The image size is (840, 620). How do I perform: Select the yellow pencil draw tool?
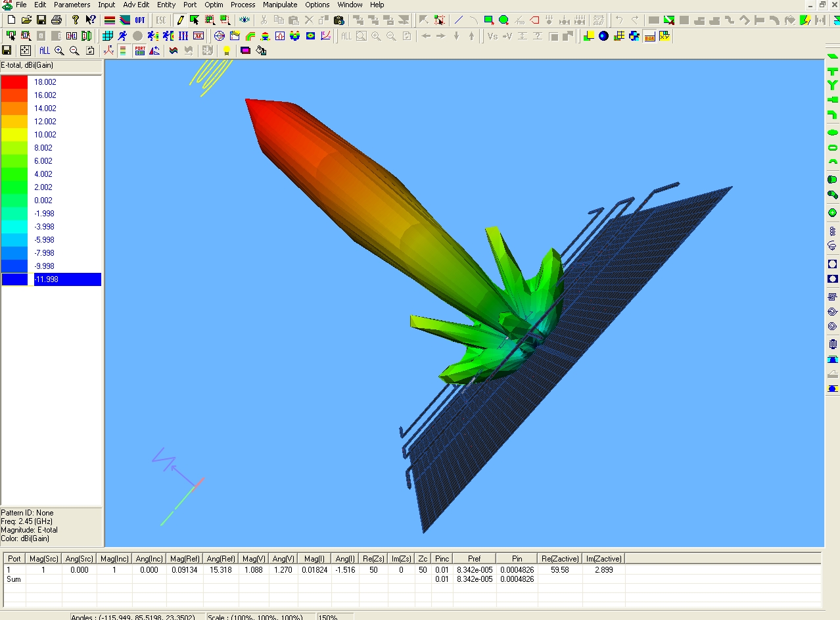click(180, 20)
